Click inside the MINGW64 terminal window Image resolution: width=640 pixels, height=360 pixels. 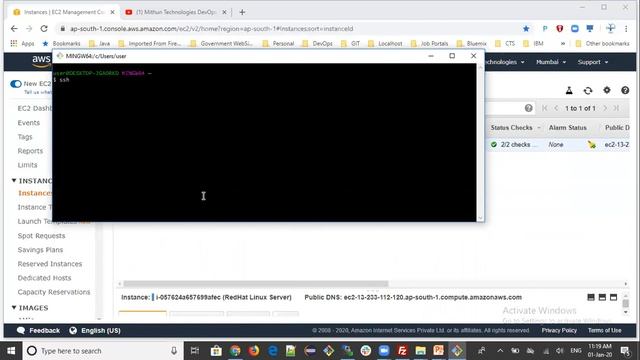pyautogui.click(x=264, y=142)
